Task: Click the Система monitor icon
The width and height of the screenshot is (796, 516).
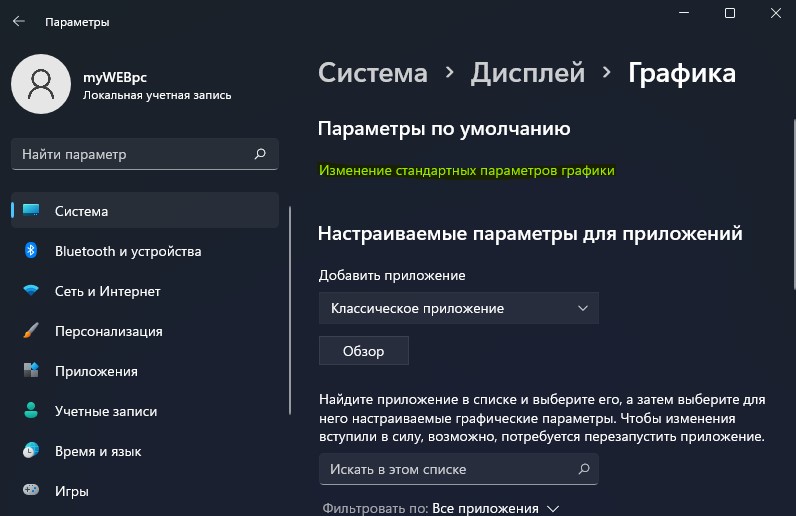Action: coord(31,210)
